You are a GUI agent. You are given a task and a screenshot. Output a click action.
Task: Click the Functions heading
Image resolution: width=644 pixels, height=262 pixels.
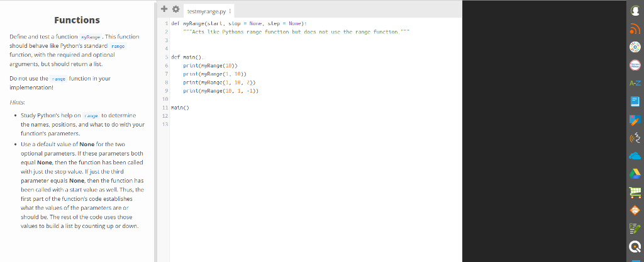(x=77, y=20)
